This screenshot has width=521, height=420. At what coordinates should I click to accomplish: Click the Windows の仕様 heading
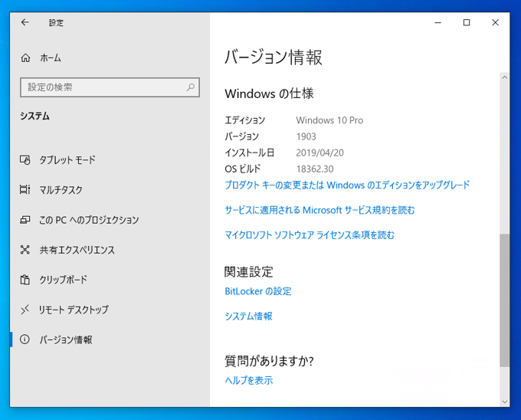tap(269, 94)
